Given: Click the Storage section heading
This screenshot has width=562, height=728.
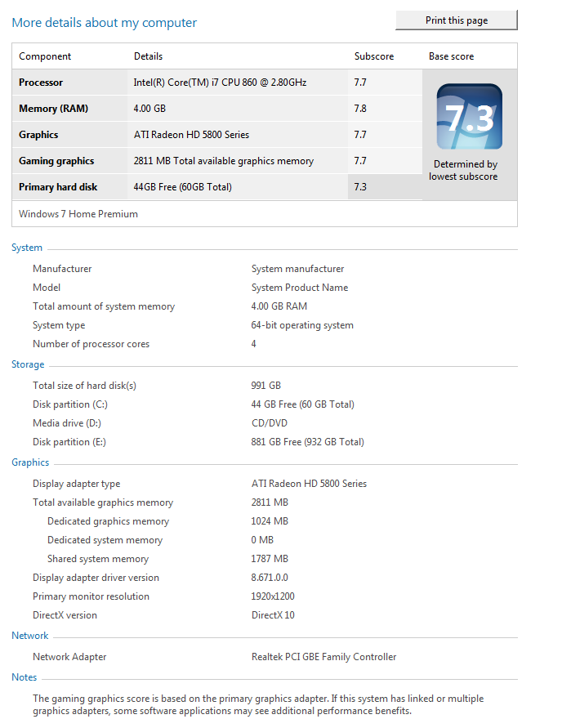Looking at the screenshot, I should (x=28, y=364).
